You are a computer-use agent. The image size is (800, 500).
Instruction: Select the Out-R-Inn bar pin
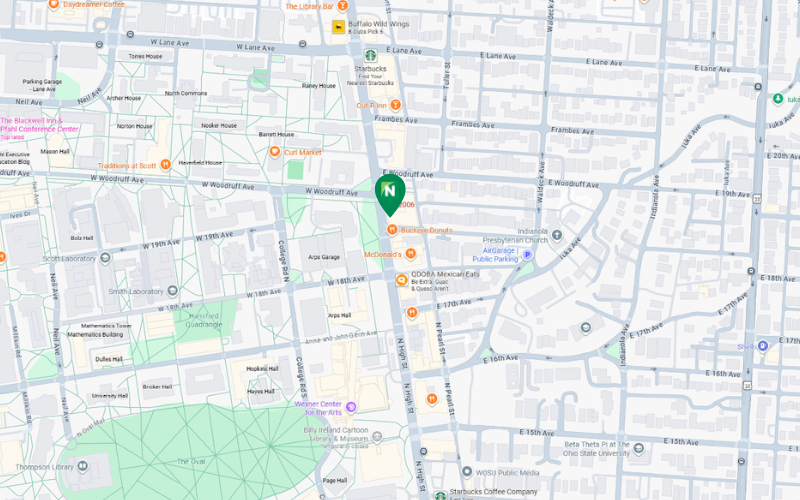click(395, 105)
